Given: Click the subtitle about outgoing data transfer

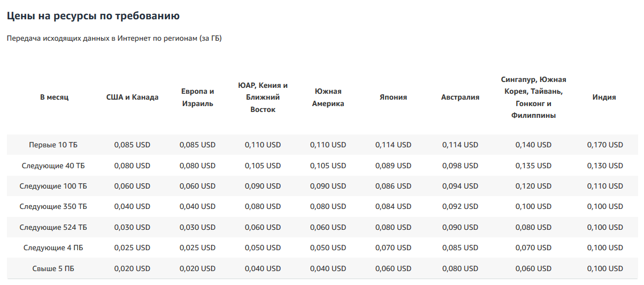Looking at the screenshot, I should tap(114, 39).
